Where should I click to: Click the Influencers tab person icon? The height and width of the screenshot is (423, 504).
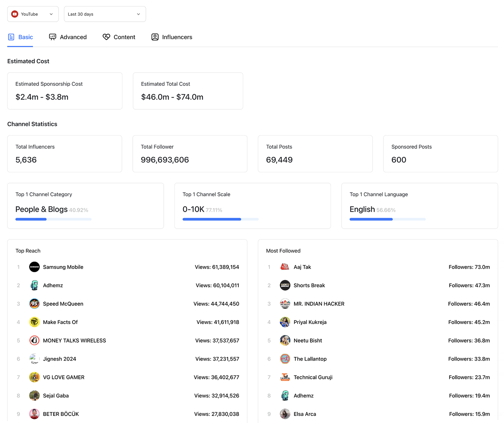tap(155, 37)
